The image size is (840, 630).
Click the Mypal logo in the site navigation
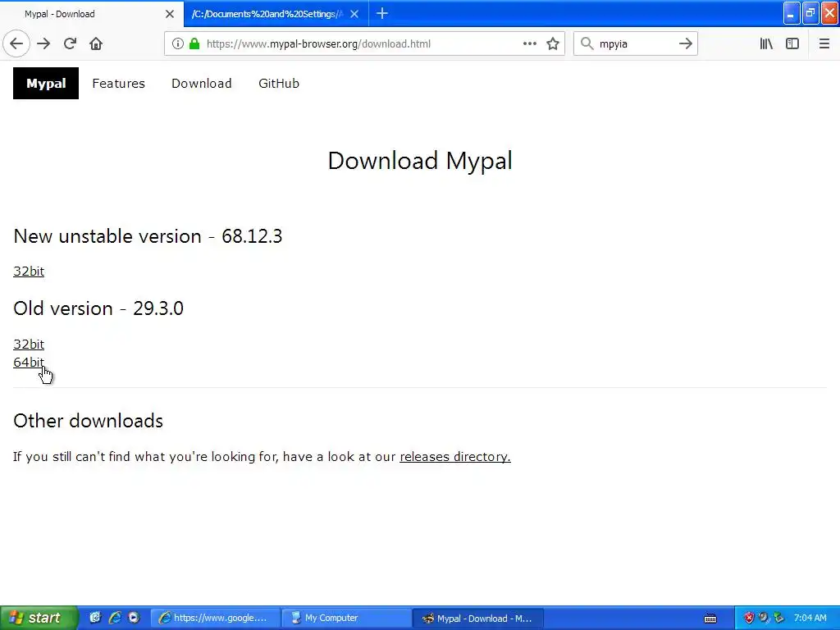(46, 84)
